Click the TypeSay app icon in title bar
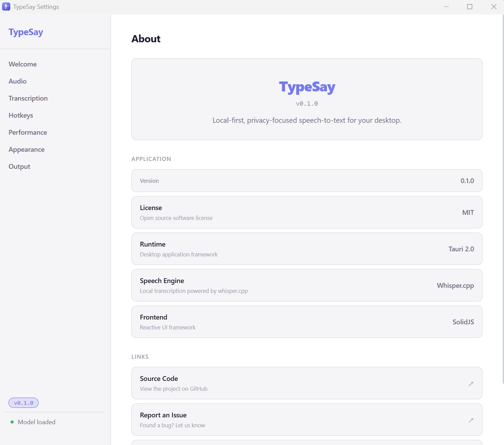Screen dimensions: 504x445 (6, 6)
